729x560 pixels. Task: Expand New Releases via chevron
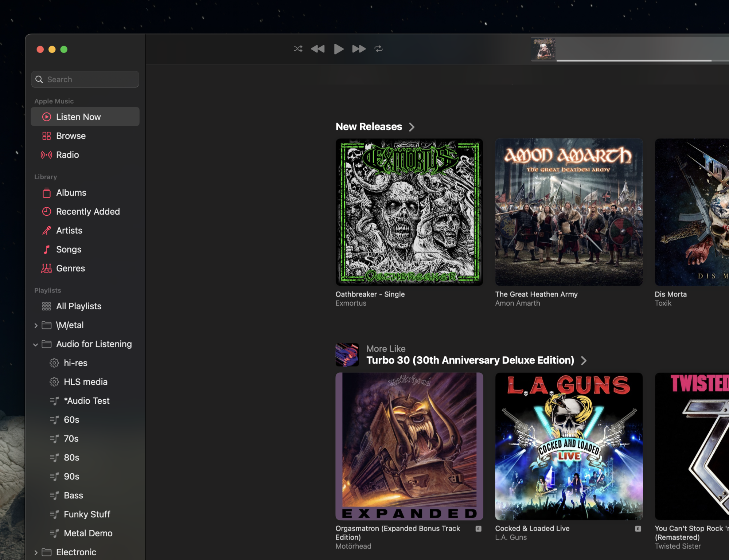click(x=412, y=127)
